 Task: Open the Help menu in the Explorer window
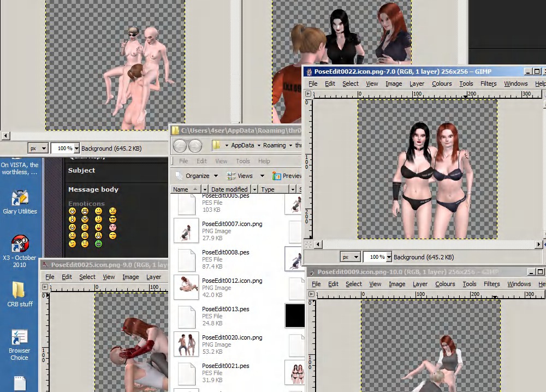click(264, 161)
